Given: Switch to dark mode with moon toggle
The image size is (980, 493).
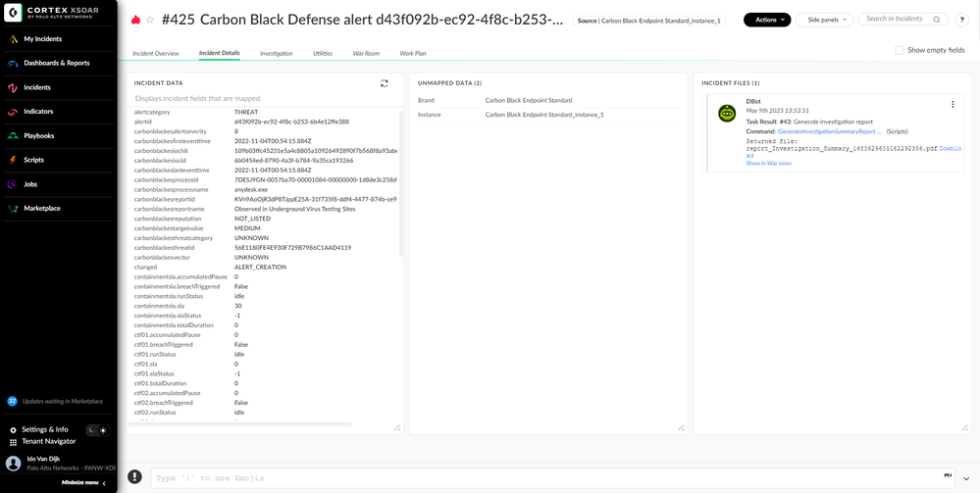Looking at the screenshot, I should pyautogui.click(x=91, y=430).
